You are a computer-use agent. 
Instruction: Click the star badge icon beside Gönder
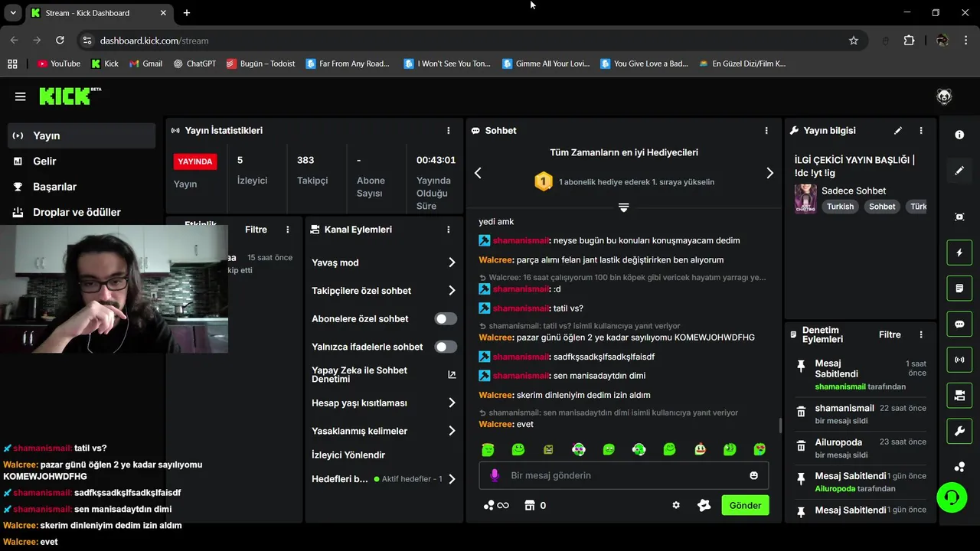pos(704,505)
